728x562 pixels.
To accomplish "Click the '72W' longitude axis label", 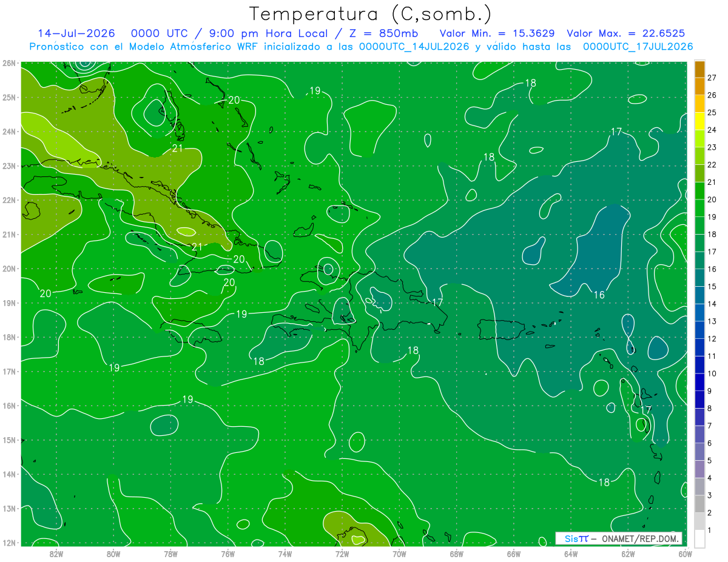I will [x=342, y=554].
